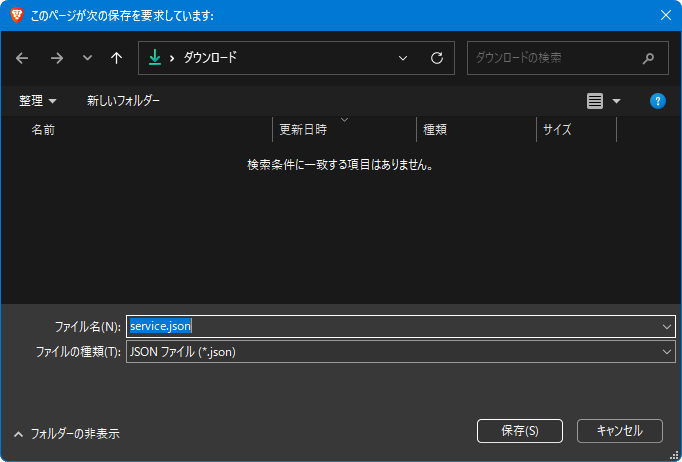Click the キャンセル button
682x462 pixels.
click(619, 431)
